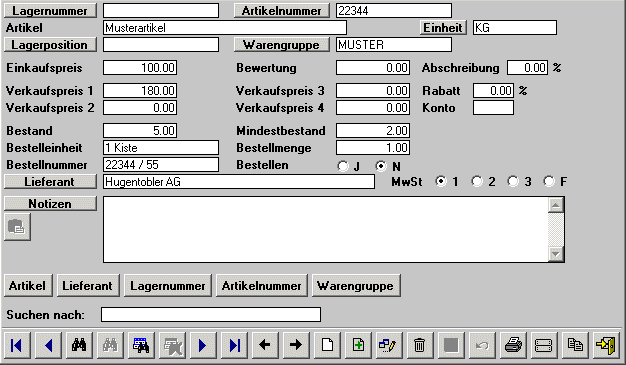
Task: Click the notes scrollbar down arrow
Action: pos(556,254)
